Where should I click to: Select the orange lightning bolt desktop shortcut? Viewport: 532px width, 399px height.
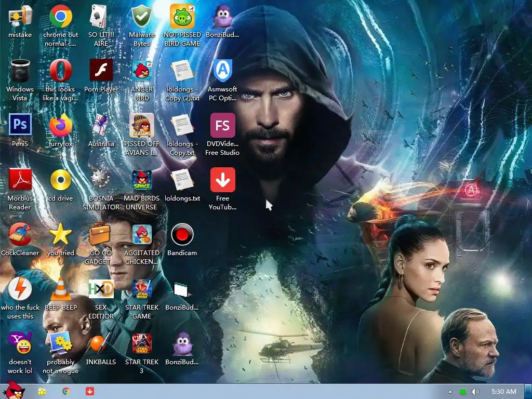(x=20, y=289)
